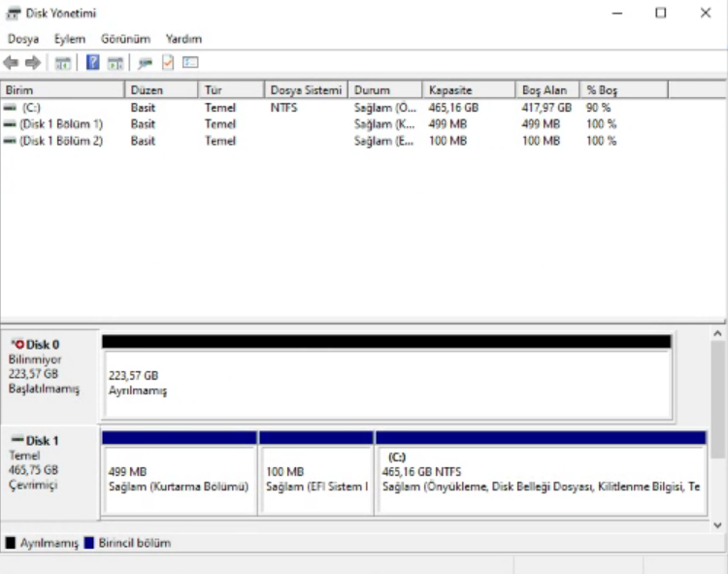This screenshot has width=728, height=574.
Task: Select the 499 MB Kurtarma Bölümü partition
Action: (180, 473)
